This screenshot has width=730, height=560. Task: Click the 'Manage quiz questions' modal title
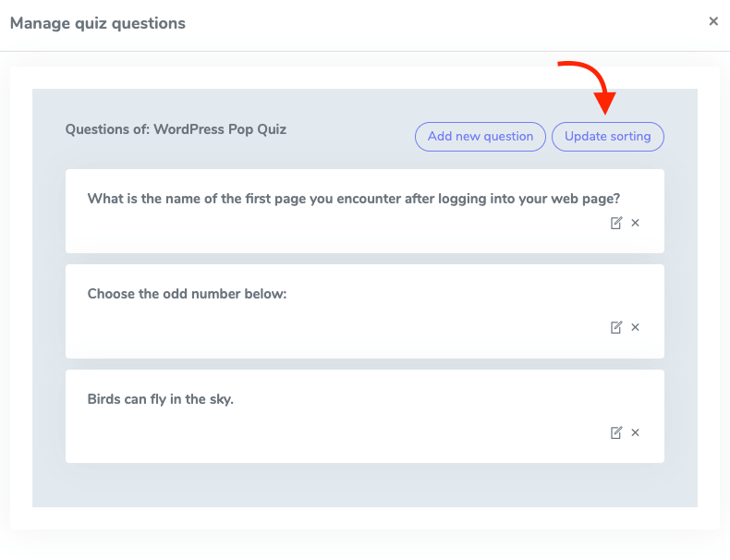pyautogui.click(x=97, y=23)
